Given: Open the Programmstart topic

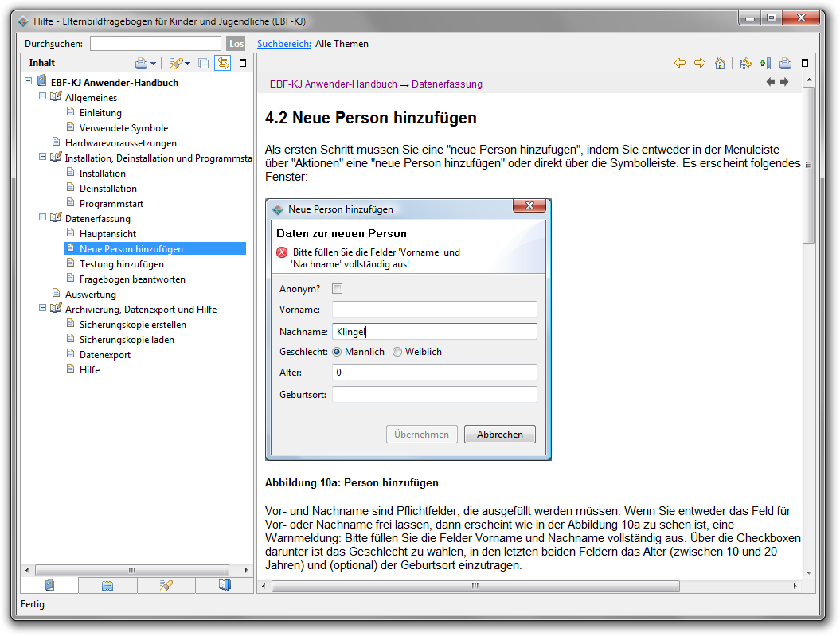Looking at the screenshot, I should point(111,204).
